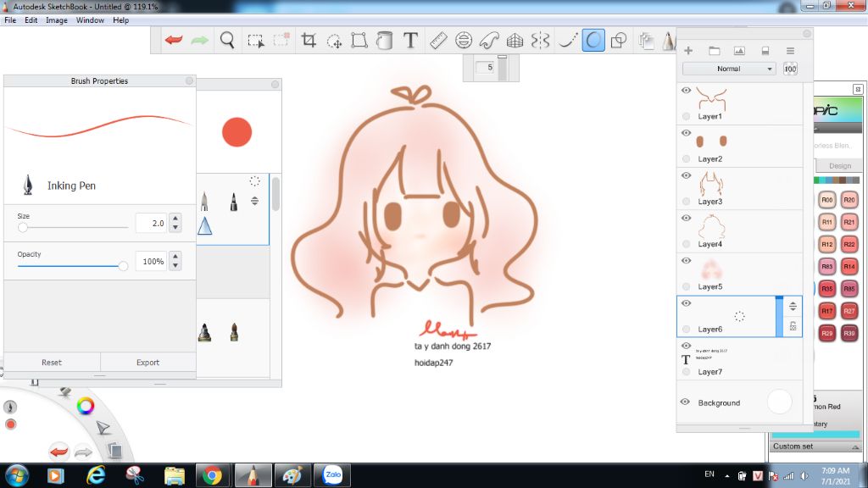This screenshot has height=488, width=868.
Task: Open Google Chrome from the taskbar
Action: (x=212, y=475)
